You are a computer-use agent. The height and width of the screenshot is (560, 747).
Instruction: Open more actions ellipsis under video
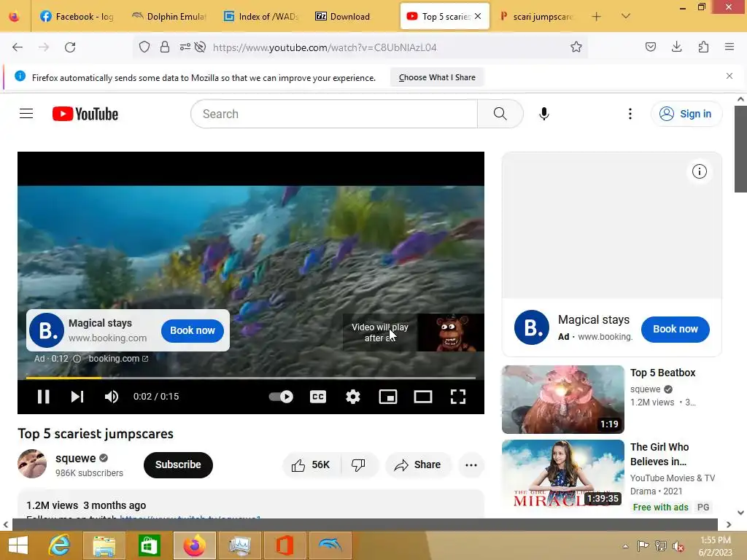point(471,464)
